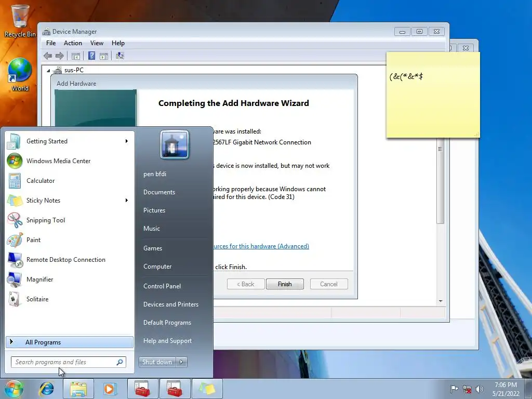The width and height of the screenshot is (532, 399).
Task: Open the Recycle Bin desktop icon
Action: [20, 20]
